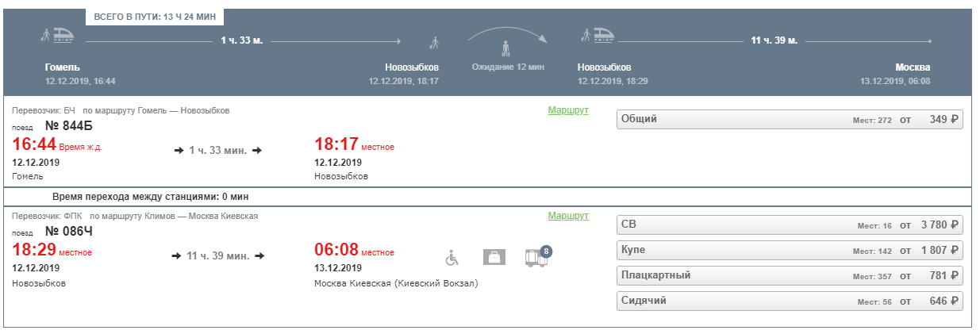This screenshot has height=334, width=980.
Task: Choose the Сидячий seating option
Action: pos(790,301)
